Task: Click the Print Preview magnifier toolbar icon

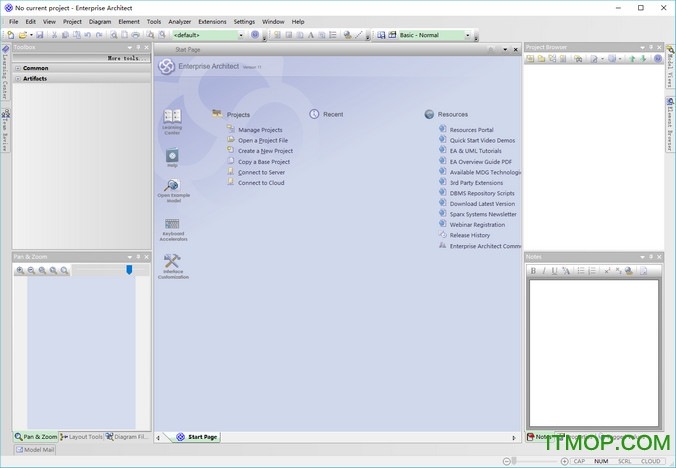Action: (113, 35)
